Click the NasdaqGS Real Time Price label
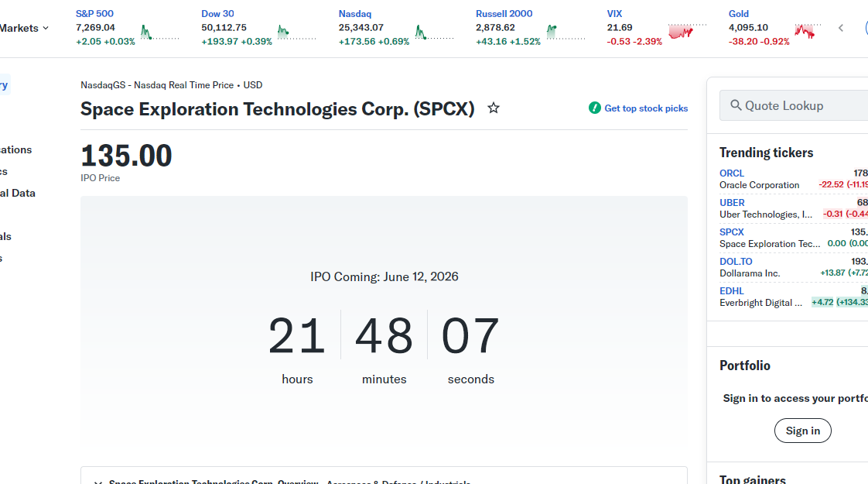The height and width of the screenshot is (484, 868). [171, 85]
